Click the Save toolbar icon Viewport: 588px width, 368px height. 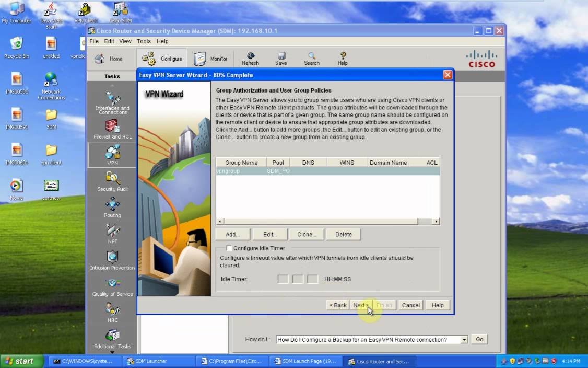(281, 59)
